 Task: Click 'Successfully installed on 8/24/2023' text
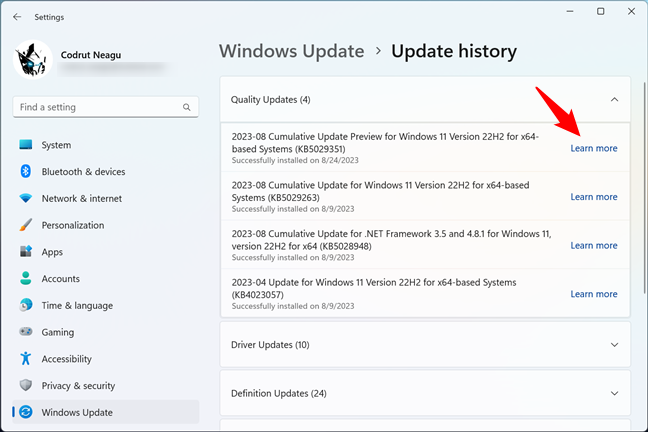coord(295,160)
